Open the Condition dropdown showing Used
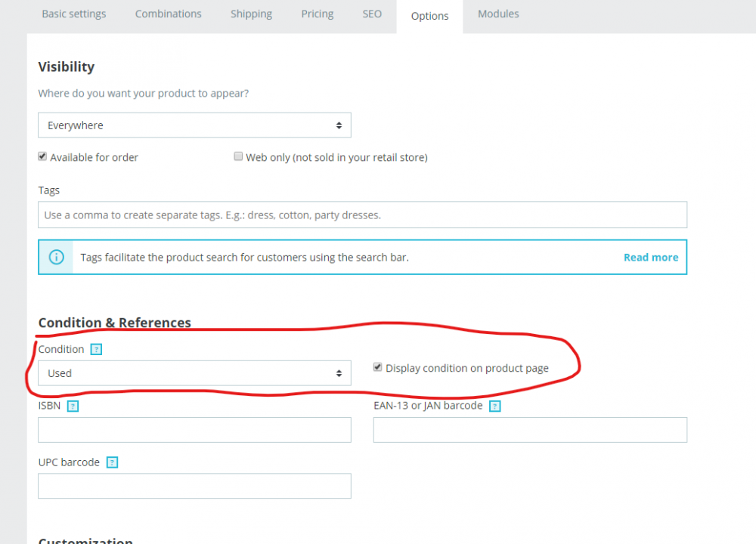 pyautogui.click(x=194, y=373)
